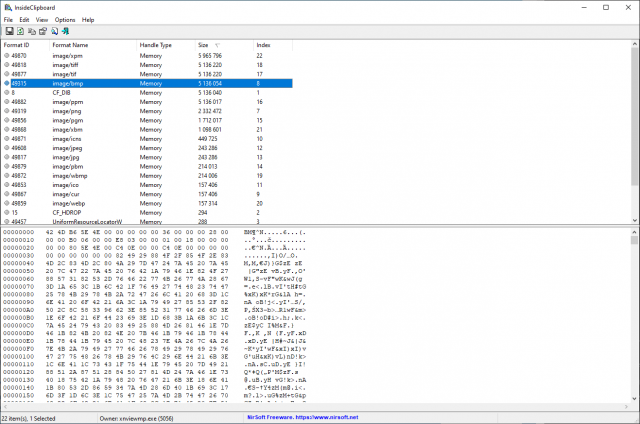Select the image/pgm format row

point(147,120)
